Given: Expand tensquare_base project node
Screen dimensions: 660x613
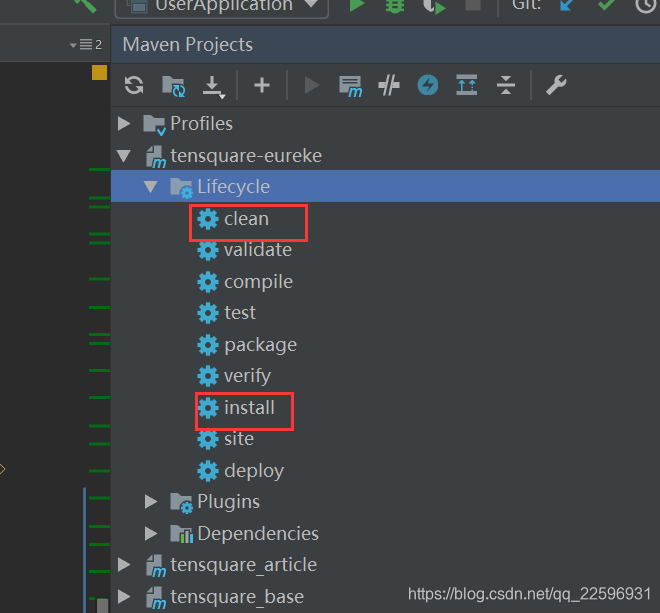Looking at the screenshot, I should [x=124, y=597].
